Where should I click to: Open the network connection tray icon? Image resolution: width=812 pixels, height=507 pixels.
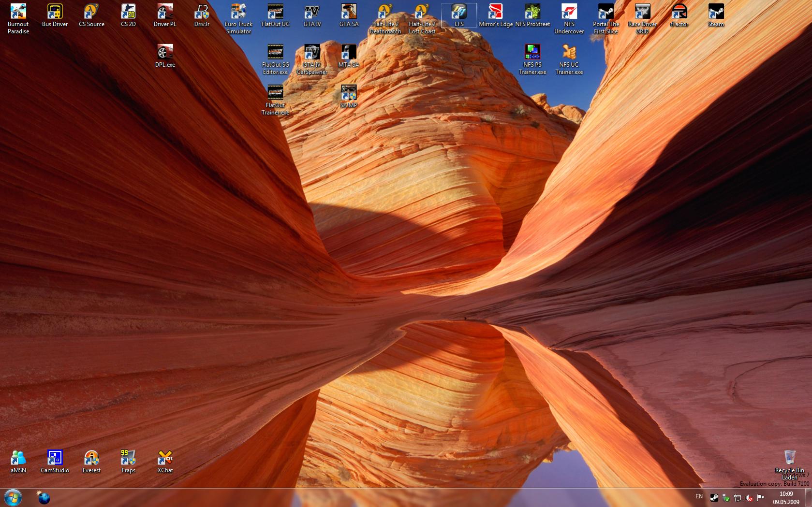click(x=738, y=497)
